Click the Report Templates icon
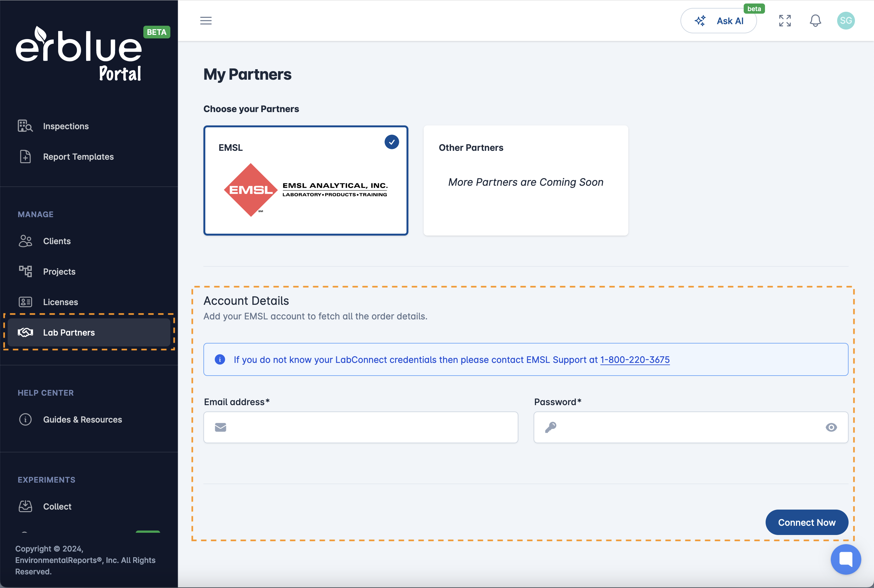The image size is (874, 588). click(25, 156)
